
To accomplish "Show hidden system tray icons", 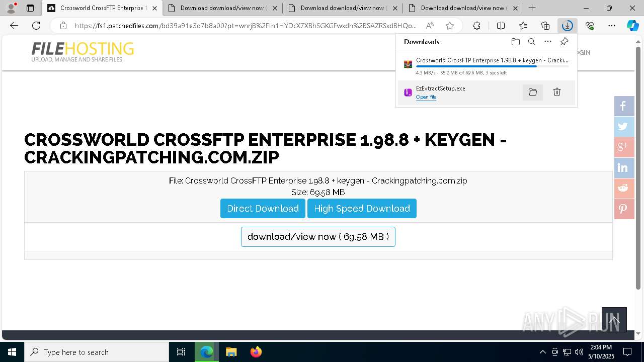I will (542, 352).
